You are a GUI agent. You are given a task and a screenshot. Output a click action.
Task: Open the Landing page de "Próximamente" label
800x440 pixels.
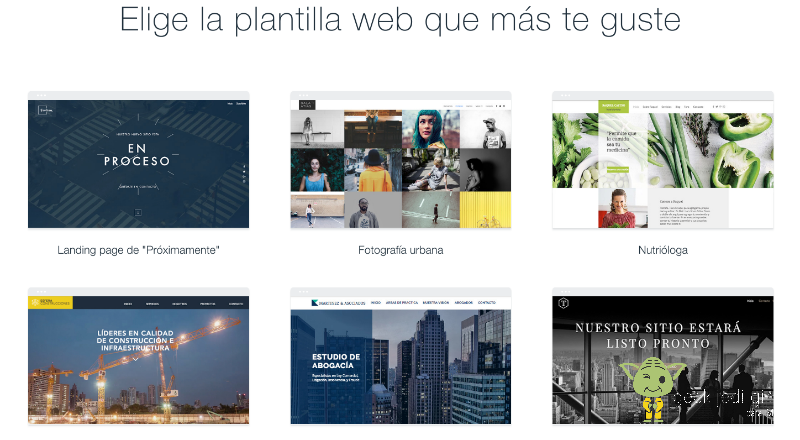[138, 250]
